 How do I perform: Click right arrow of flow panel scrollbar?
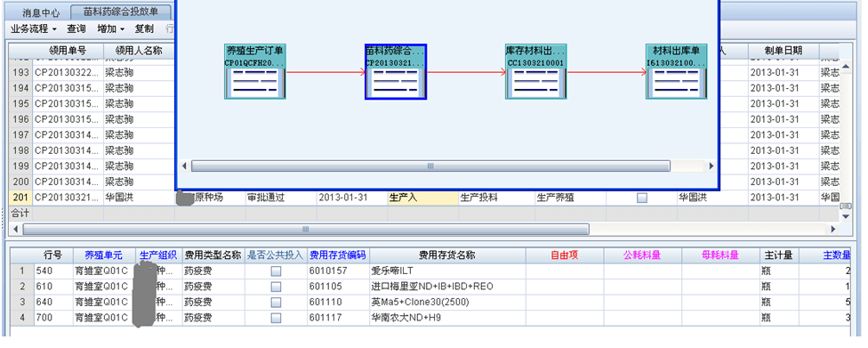pos(711,166)
